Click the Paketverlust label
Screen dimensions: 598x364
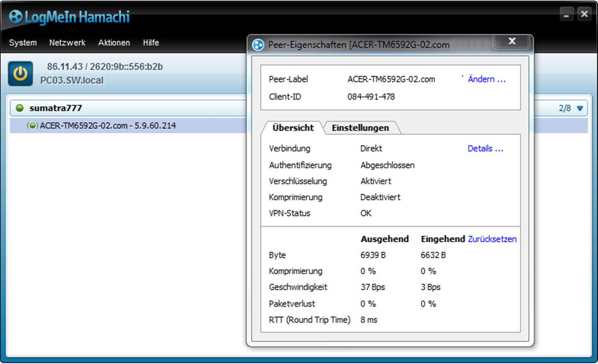(x=292, y=303)
